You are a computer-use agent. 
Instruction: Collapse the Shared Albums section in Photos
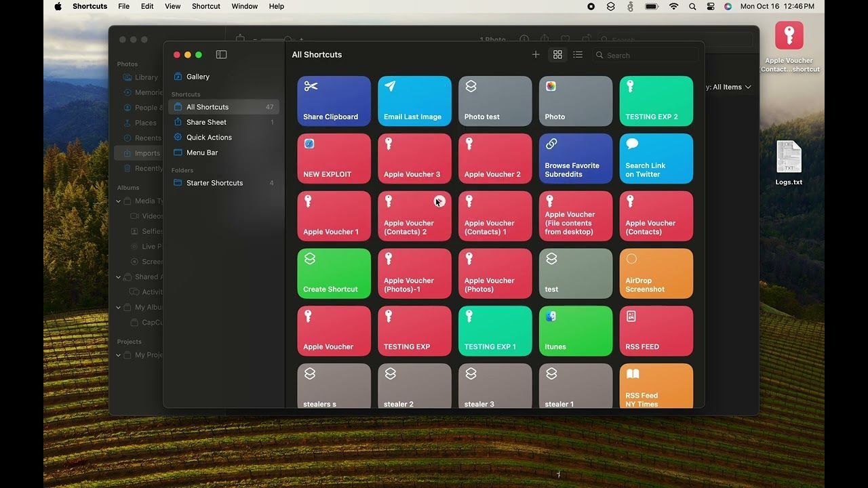tap(119, 277)
